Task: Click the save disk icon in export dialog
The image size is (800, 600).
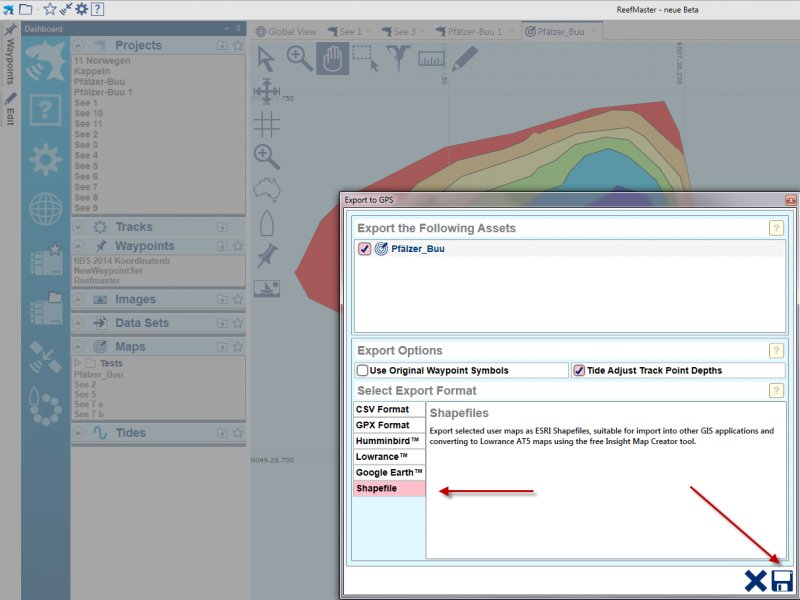Action: click(x=782, y=581)
